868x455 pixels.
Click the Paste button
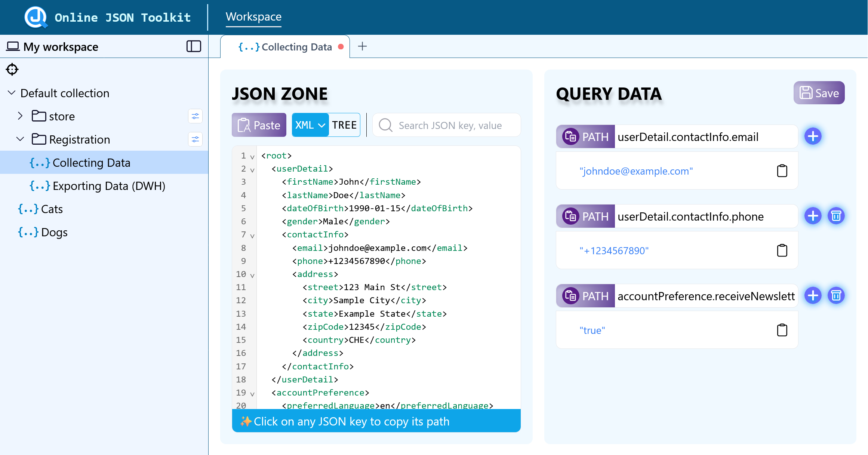[x=259, y=125]
